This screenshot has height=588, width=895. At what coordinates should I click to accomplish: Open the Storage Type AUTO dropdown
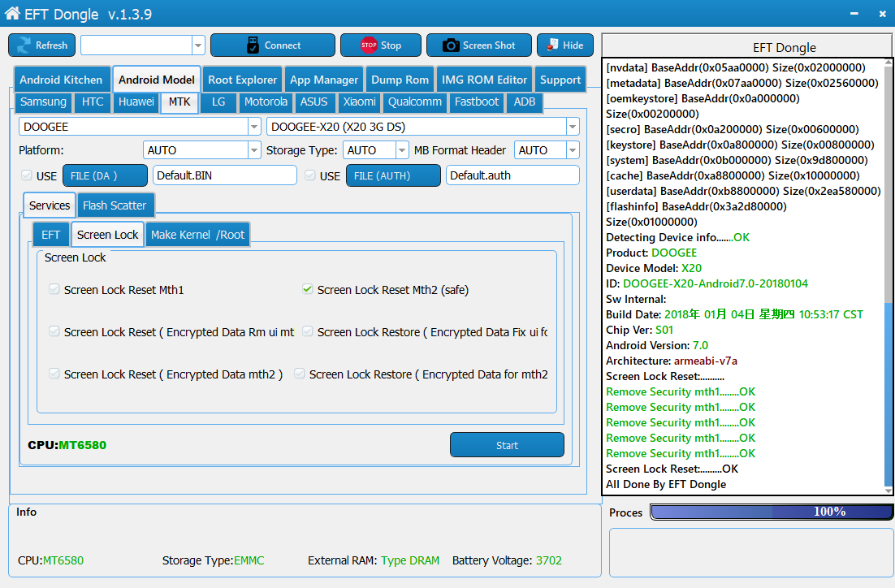click(402, 150)
